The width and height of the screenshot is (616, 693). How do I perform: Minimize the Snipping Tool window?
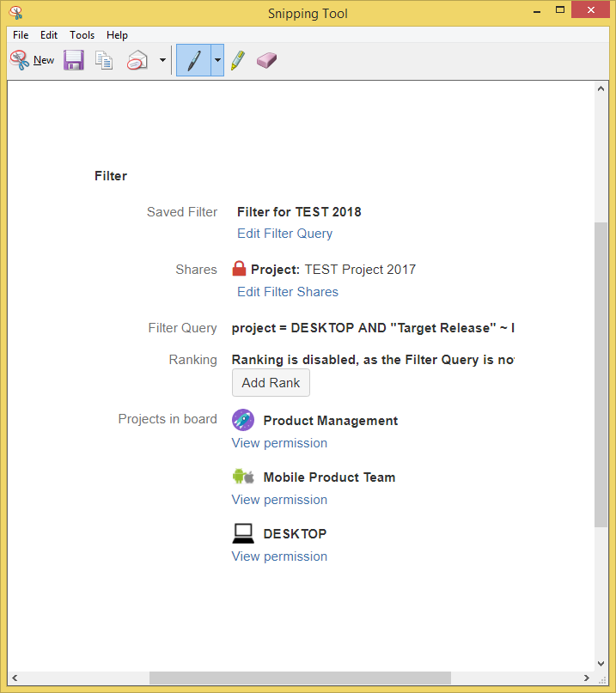click(537, 10)
